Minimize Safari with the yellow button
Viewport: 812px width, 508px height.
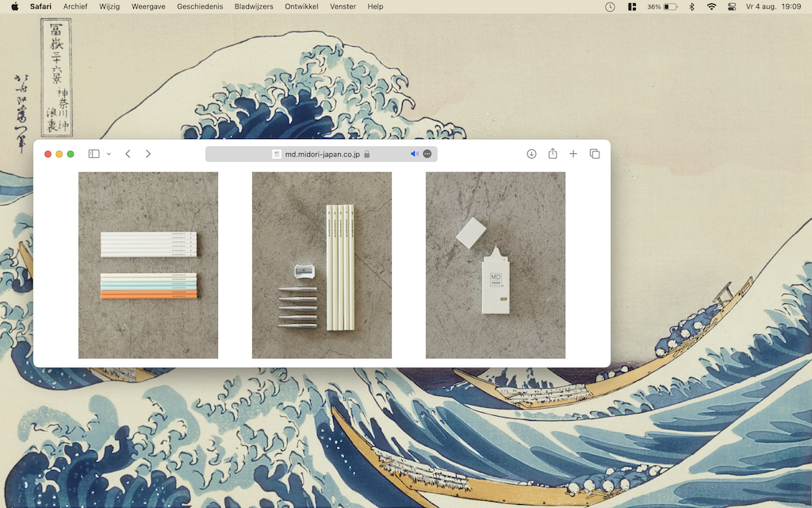pyautogui.click(x=59, y=154)
